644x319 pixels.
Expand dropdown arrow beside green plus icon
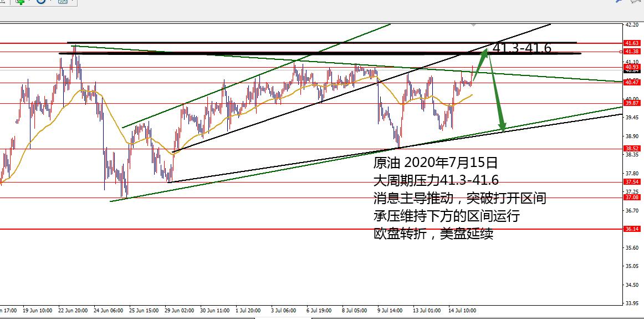click(29, 2)
